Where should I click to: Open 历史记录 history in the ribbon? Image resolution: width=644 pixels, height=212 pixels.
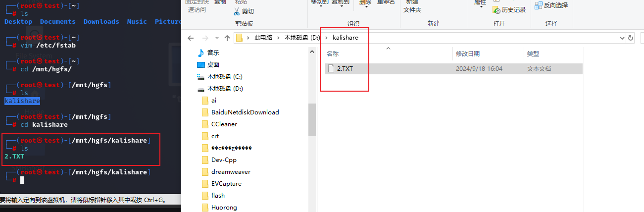(x=509, y=9)
